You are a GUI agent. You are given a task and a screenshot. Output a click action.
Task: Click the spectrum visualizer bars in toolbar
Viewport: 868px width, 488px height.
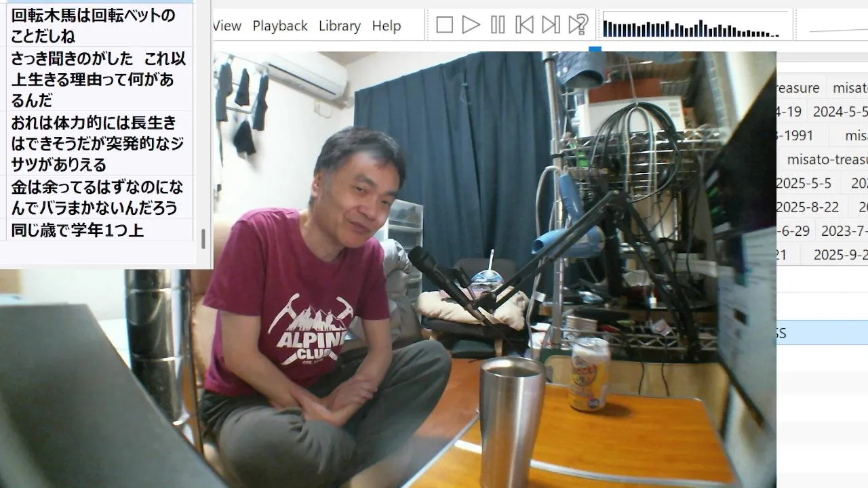click(696, 25)
